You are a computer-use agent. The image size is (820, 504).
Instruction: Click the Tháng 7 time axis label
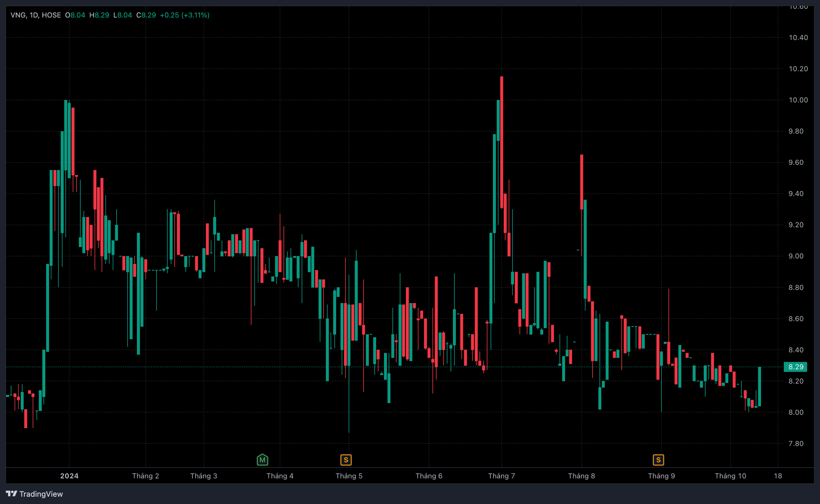tap(501, 476)
